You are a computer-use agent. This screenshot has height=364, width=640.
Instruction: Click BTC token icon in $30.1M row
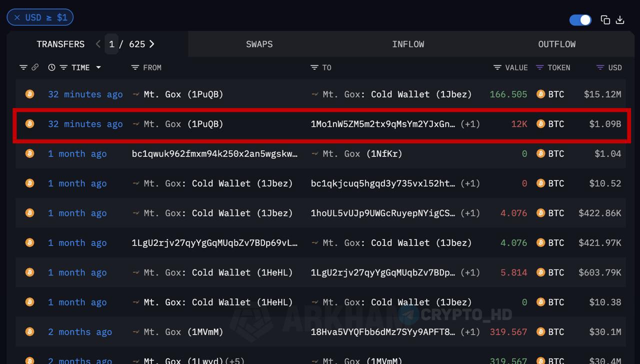[540, 331]
